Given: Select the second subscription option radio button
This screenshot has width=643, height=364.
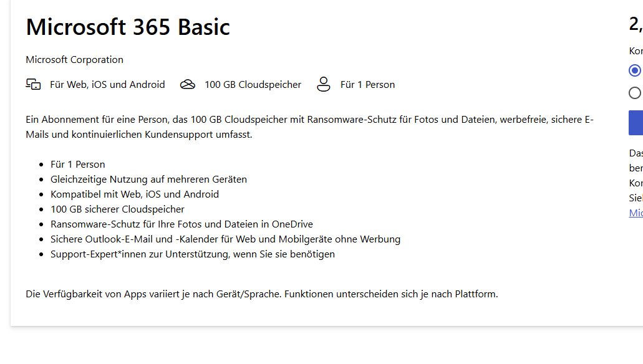Looking at the screenshot, I should (x=635, y=93).
